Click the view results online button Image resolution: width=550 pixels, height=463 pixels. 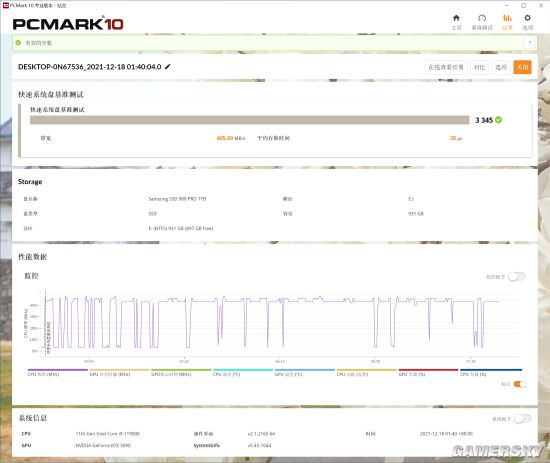[446, 67]
